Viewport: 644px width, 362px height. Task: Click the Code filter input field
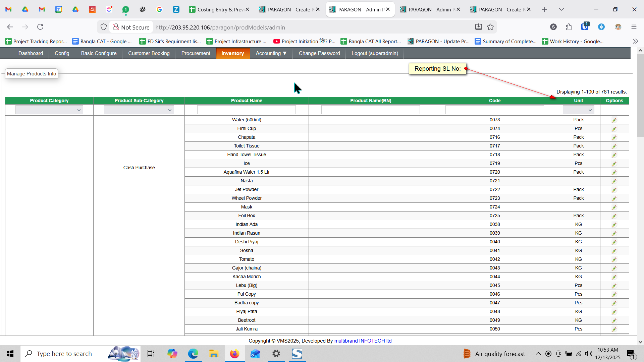(494, 110)
